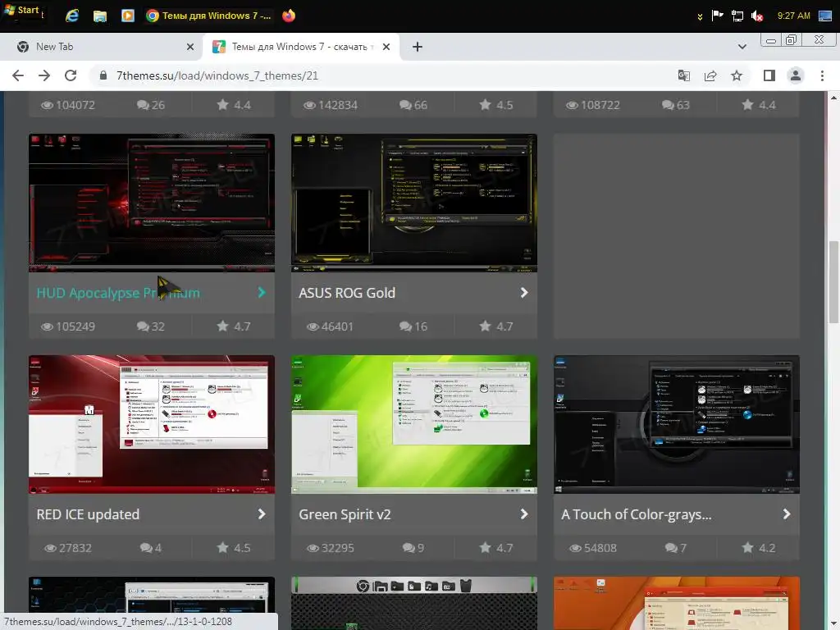
Task: Show hidden system tray icons
Action: [700, 16]
